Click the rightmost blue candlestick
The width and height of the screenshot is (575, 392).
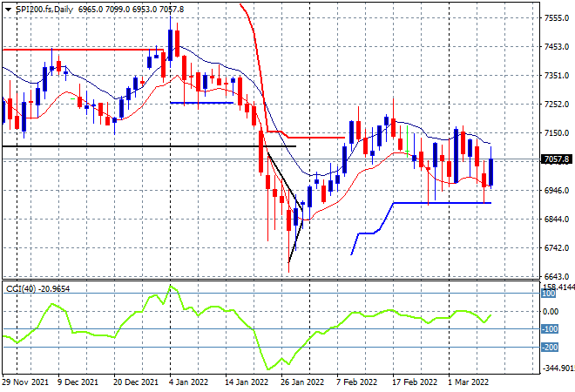pyautogui.click(x=492, y=172)
